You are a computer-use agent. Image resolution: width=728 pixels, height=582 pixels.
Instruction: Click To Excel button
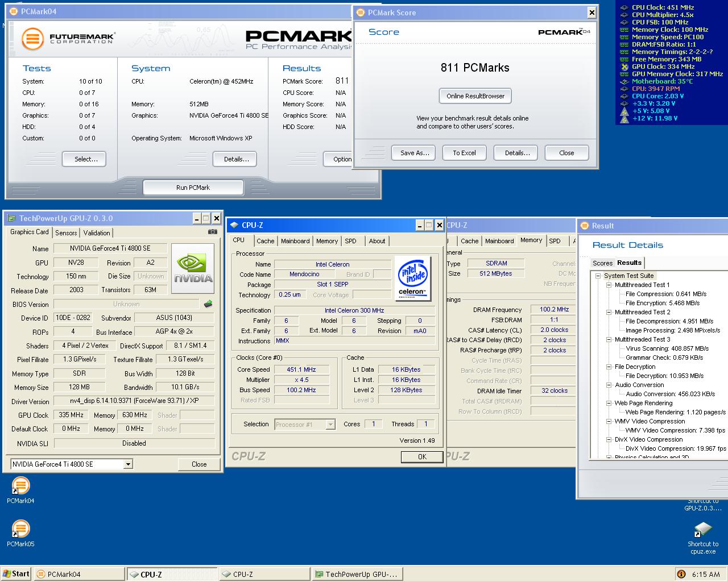click(x=464, y=153)
